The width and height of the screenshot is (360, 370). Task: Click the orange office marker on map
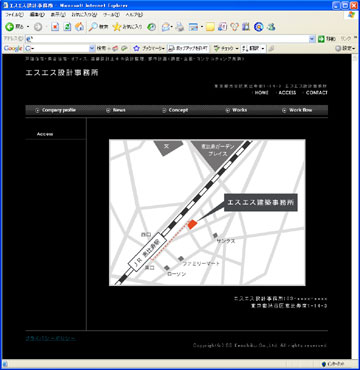click(x=192, y=225)
